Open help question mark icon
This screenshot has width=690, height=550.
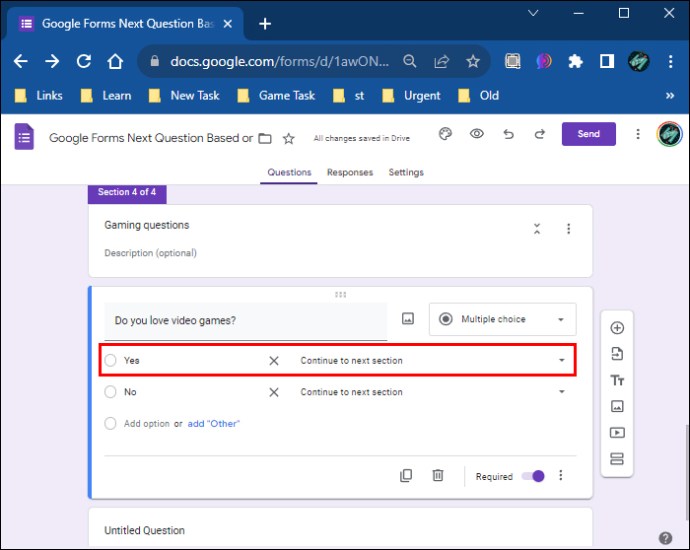[x=665, y=538]
